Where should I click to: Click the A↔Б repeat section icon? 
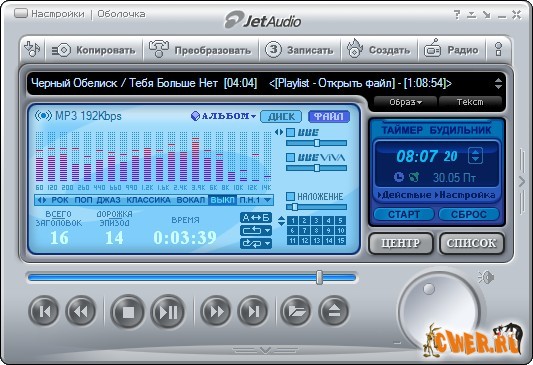point(256,218)
